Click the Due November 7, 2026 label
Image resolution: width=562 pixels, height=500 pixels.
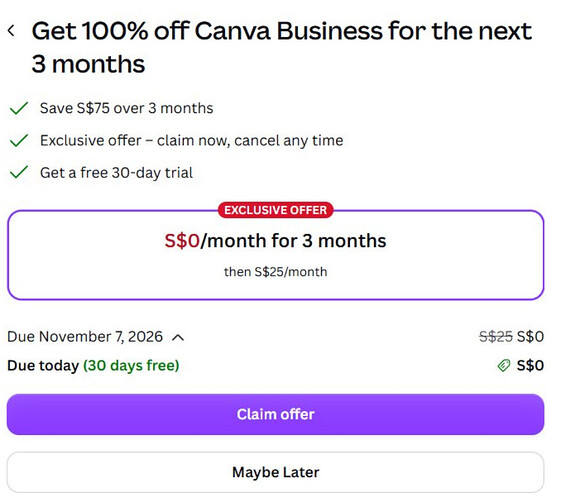[x=85, y=337]
